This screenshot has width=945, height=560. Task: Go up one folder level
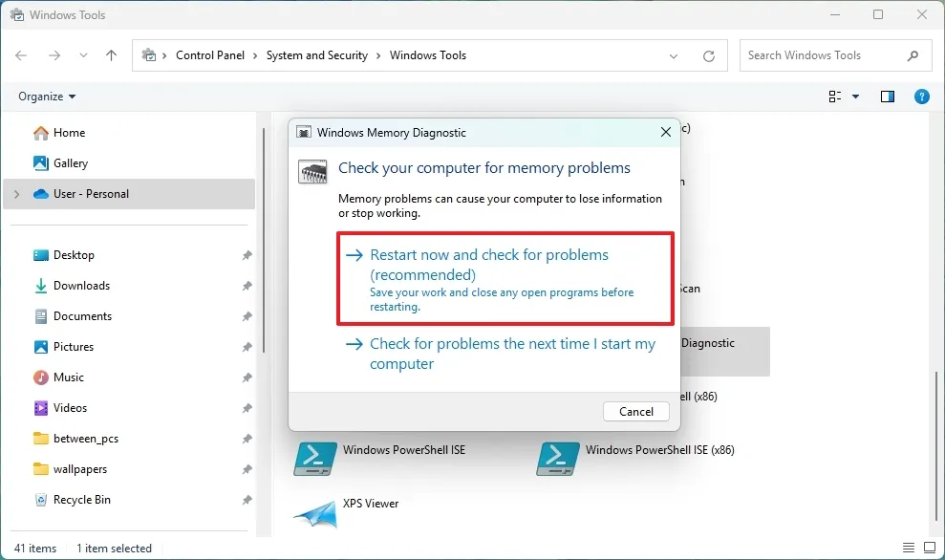(x=112, y=55)
